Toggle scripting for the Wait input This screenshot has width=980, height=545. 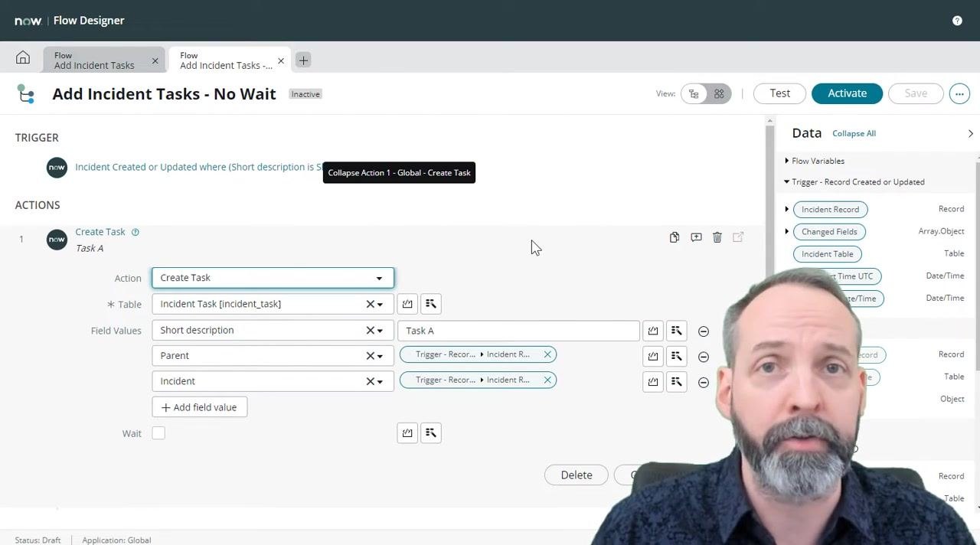407,433
